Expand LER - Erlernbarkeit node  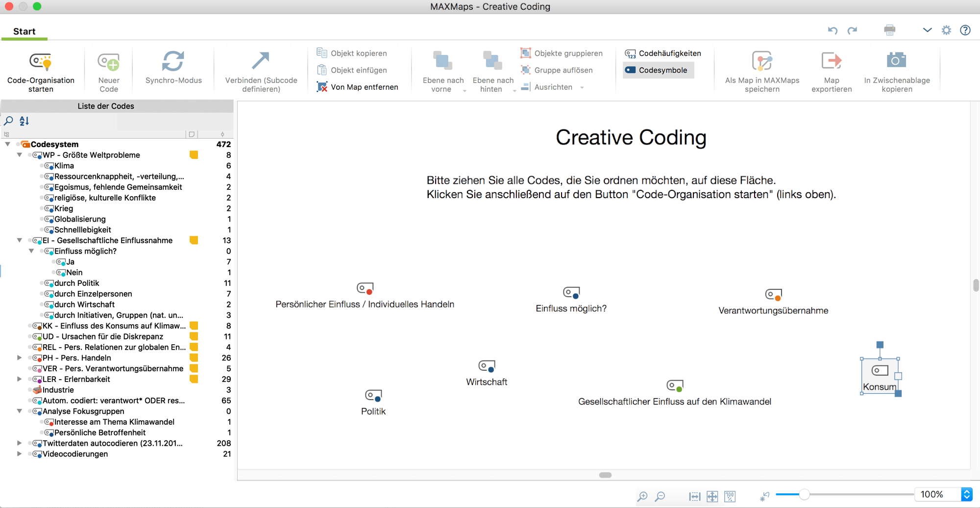20,379
